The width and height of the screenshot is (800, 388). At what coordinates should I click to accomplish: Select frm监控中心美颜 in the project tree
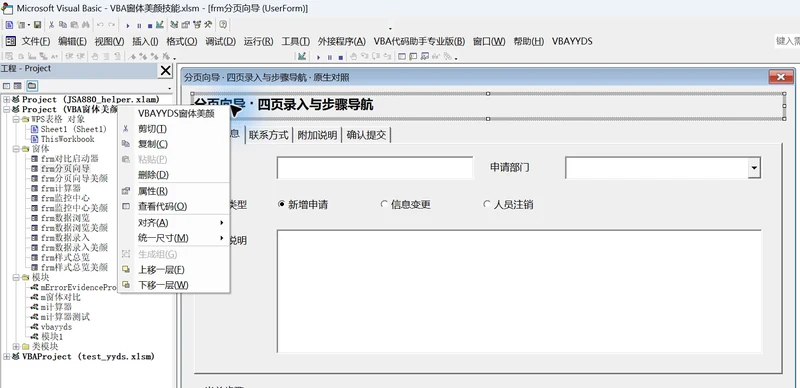74,208
